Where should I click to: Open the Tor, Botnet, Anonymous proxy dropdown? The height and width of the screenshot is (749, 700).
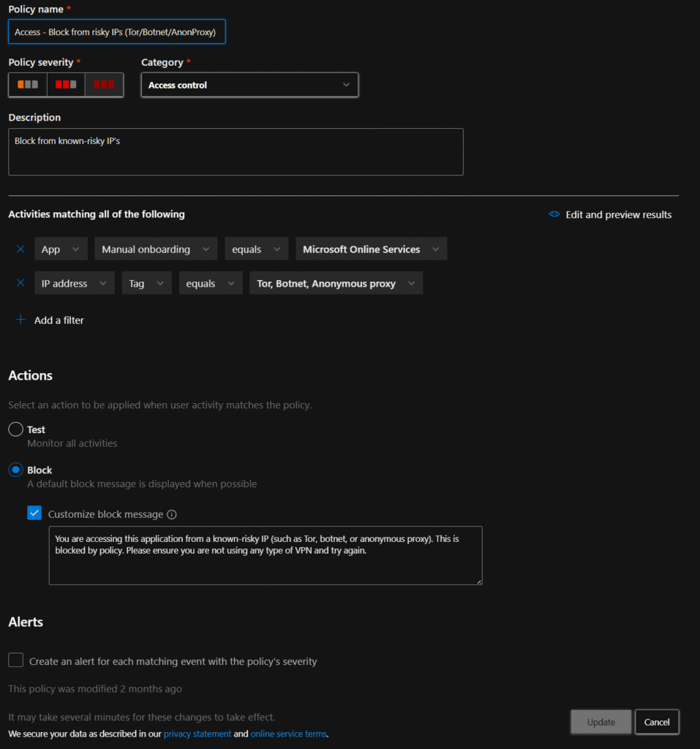(x=336, y=284)
